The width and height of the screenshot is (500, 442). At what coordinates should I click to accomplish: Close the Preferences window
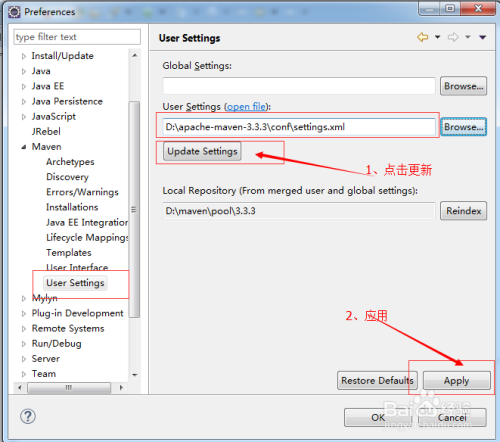[478, 8]
